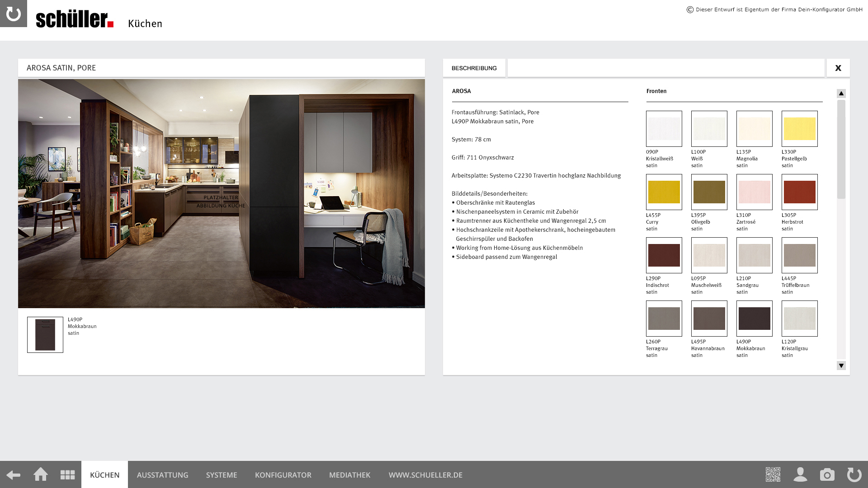The image size is (868, 488).
Task: Click the reload icon at bottom right
Action: point(854,475)
